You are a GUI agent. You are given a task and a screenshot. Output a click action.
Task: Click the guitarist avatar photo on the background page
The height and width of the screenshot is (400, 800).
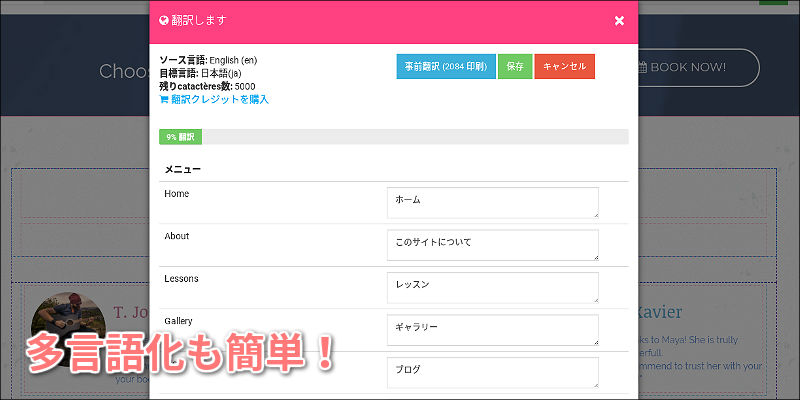pos(68,330)
